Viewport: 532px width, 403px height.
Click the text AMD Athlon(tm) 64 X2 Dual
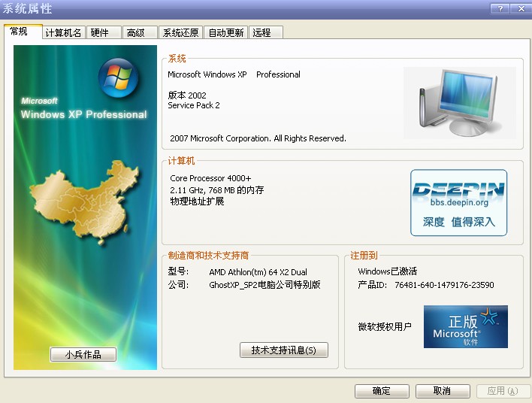pos(258,272)
